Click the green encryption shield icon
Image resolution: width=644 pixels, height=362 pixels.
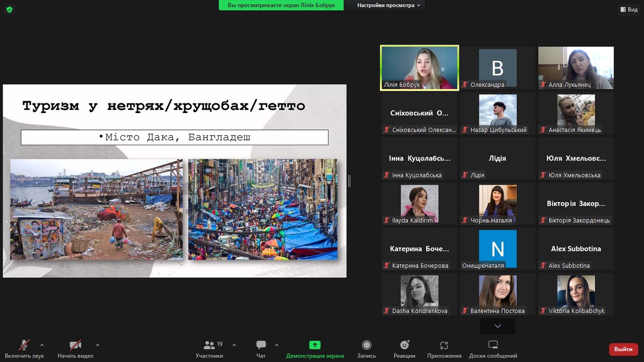click(9, 9)
